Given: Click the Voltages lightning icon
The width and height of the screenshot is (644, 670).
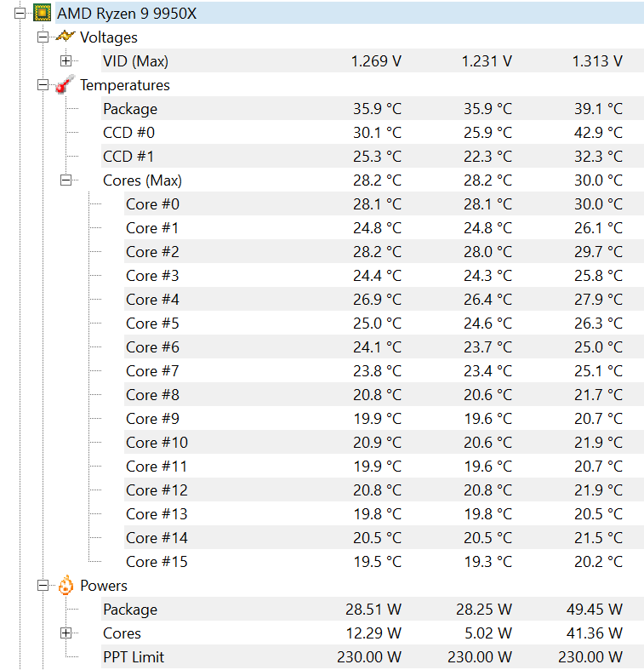Looking at the screenshot, I should 66,37.
